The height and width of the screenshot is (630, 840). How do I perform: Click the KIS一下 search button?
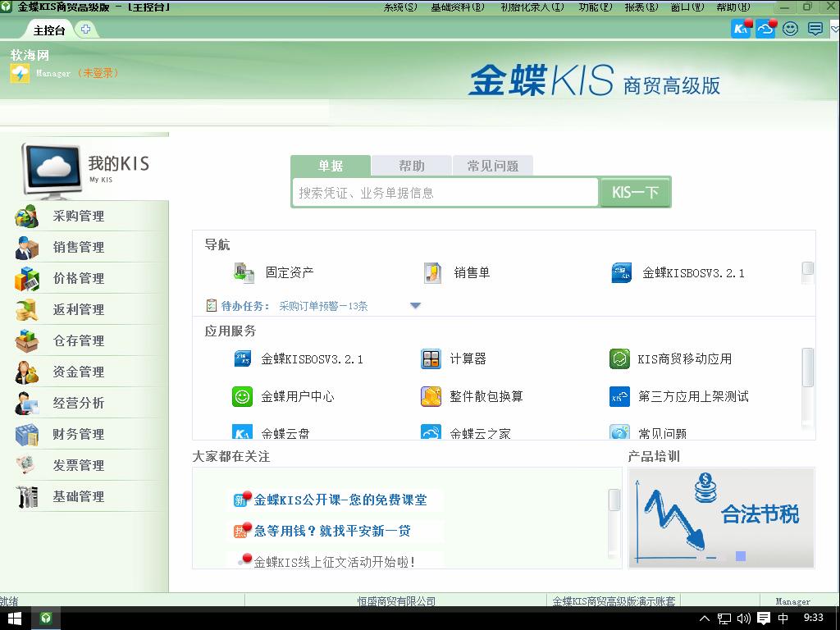point(636,192)
